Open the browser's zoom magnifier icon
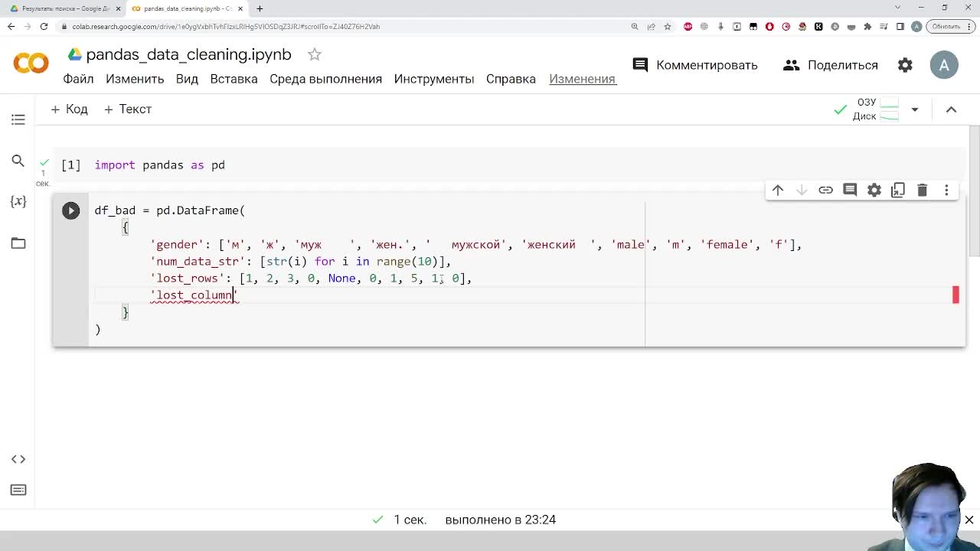The image size is (980, 551). click(635, 26)
